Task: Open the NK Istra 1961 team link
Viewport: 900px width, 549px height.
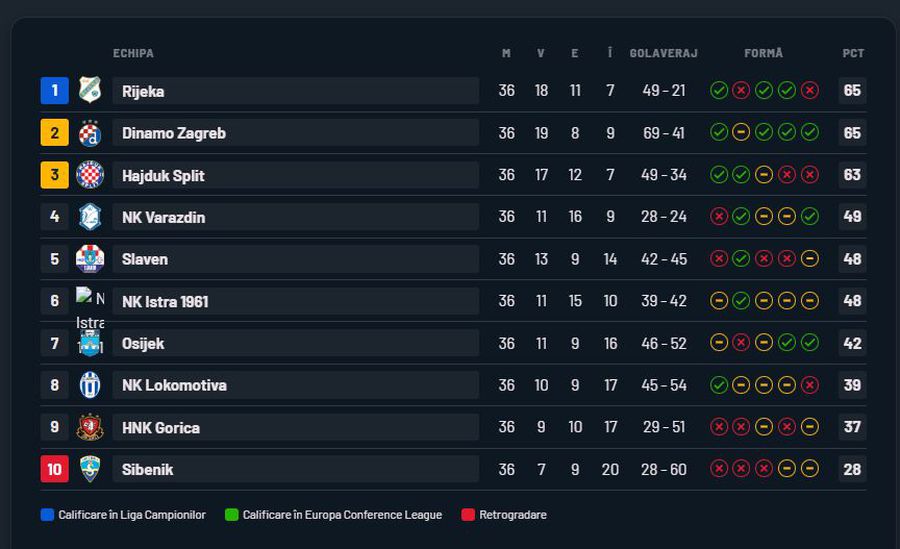Action: click(x=165, y=301)
